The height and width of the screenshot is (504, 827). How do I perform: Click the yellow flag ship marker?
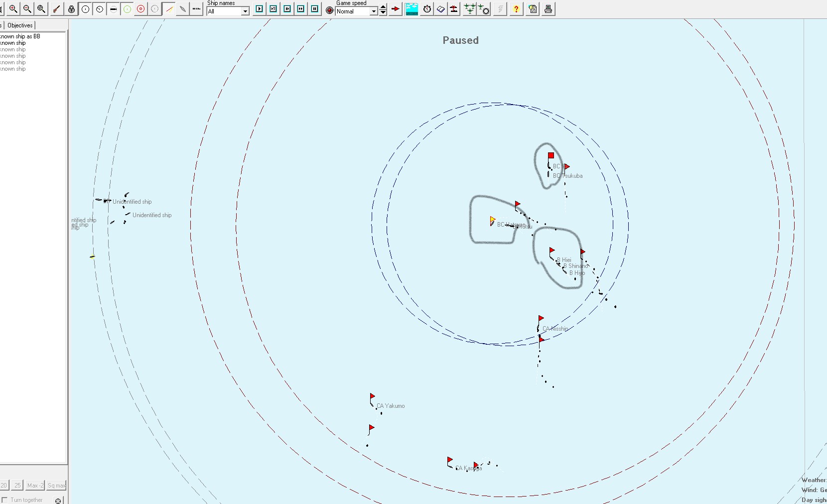click(492, 220)
